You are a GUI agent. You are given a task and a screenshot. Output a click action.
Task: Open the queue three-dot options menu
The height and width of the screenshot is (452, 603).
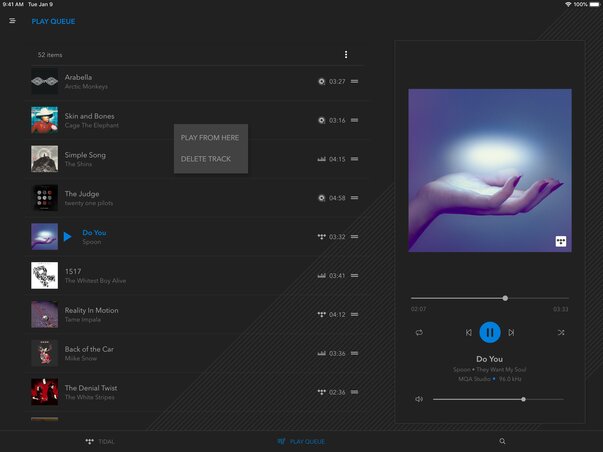(346, 55)
